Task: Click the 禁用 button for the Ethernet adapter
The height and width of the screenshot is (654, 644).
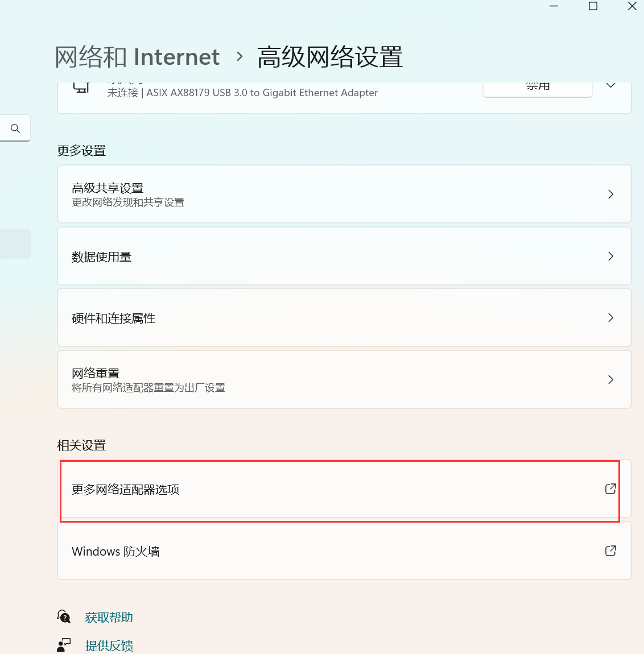Action: coord(536,85)
